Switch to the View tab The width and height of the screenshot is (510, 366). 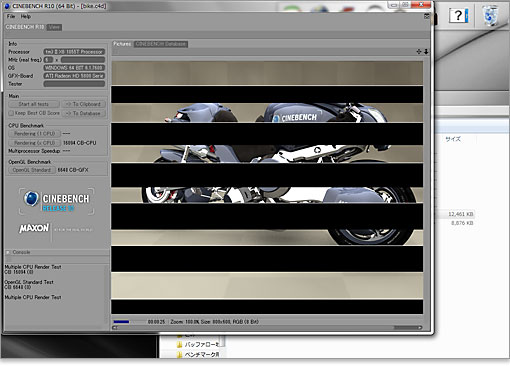point(54,27)
